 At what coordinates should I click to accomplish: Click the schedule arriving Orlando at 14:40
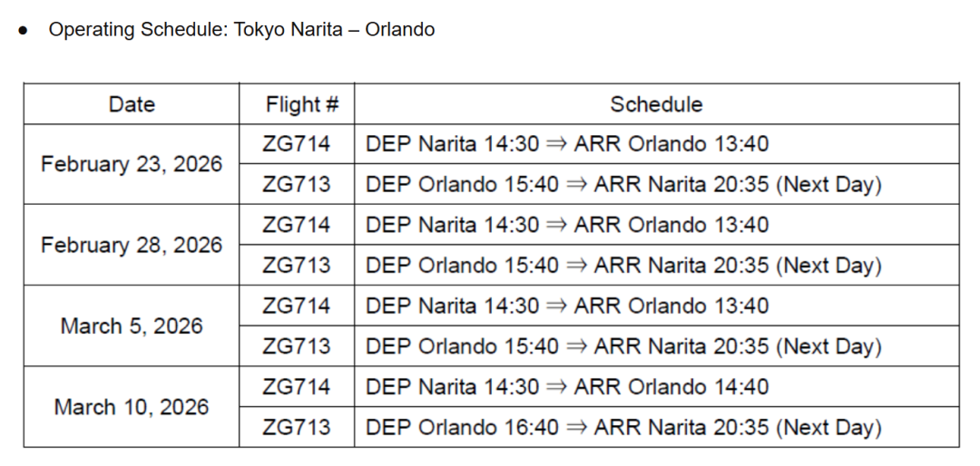[x=656, y=386]
